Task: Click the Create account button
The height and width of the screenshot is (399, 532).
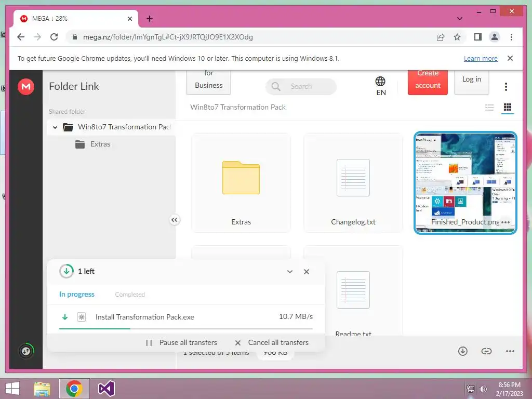Action: pos(428,82)
